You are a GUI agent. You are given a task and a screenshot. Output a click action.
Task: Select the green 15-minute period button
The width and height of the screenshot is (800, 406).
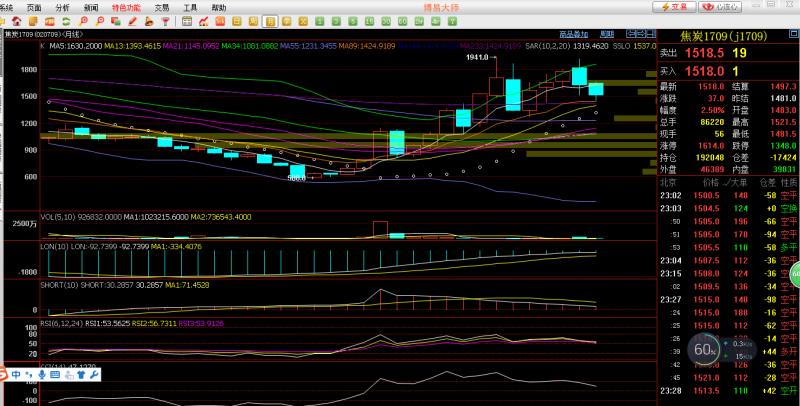tap(370, 21)
